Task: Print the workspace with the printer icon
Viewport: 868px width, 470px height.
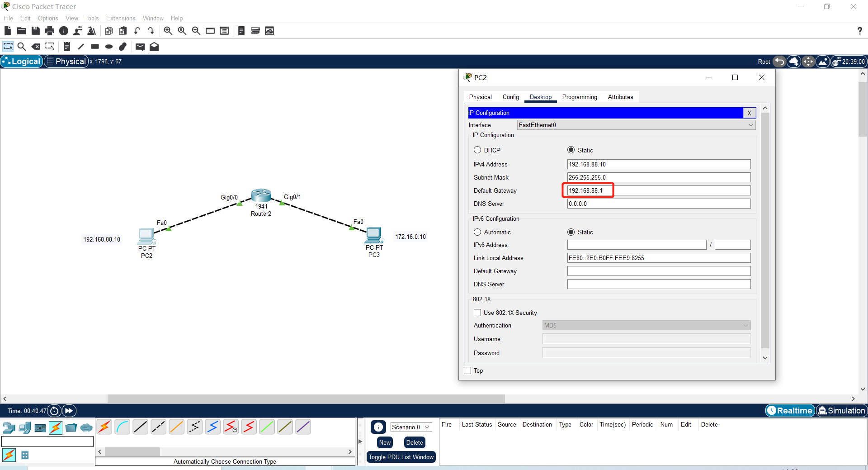Action: 50,31
